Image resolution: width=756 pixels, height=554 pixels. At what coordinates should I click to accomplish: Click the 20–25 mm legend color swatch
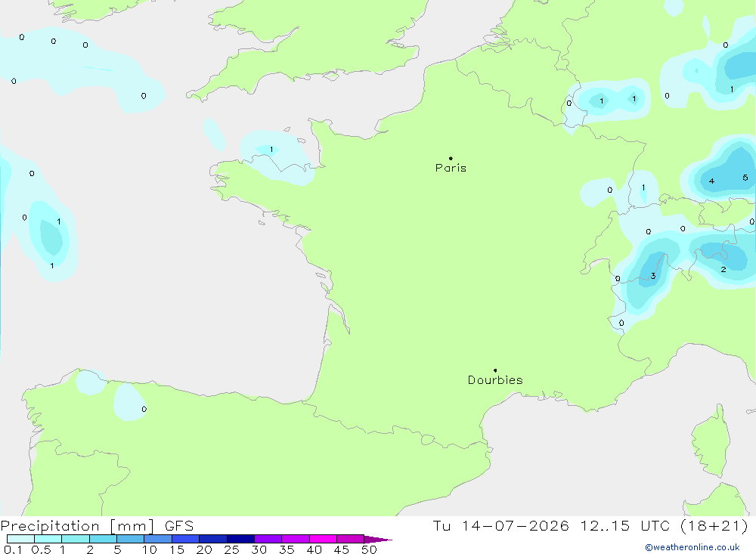pos(213,539)
